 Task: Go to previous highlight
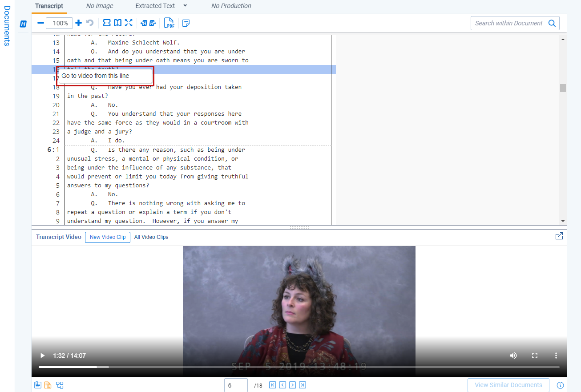click(144, 23)
